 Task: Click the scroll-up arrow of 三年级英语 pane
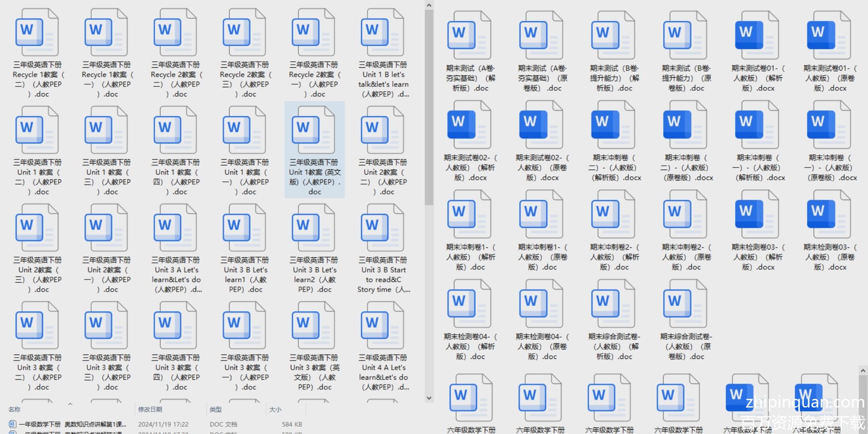pos(429,5)
